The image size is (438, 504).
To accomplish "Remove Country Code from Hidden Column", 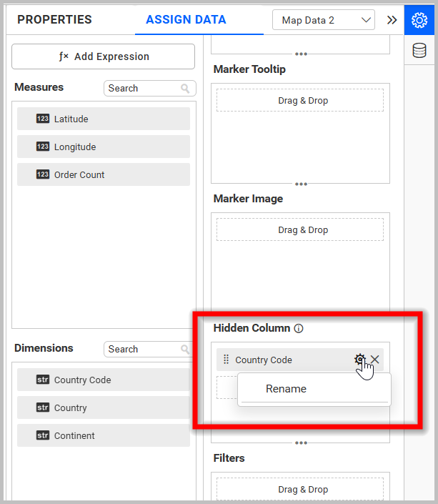I will pyautogui.click(x=375, y=360).
